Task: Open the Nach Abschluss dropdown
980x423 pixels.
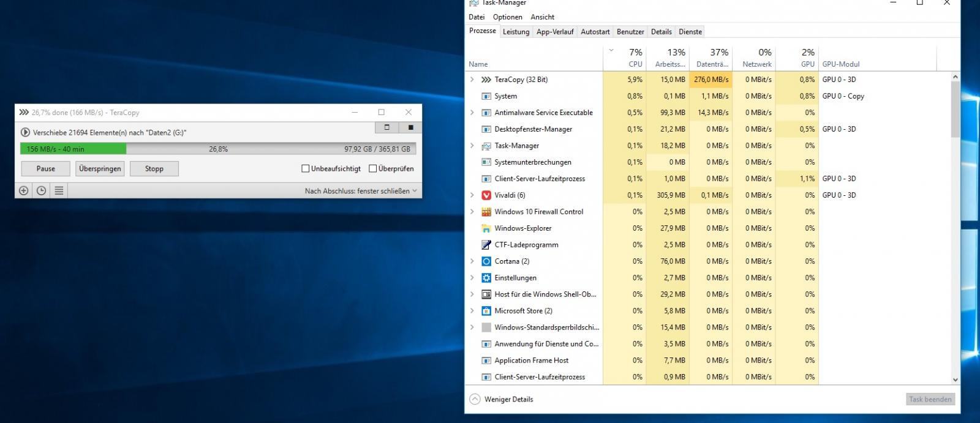Action: [361, 191]
